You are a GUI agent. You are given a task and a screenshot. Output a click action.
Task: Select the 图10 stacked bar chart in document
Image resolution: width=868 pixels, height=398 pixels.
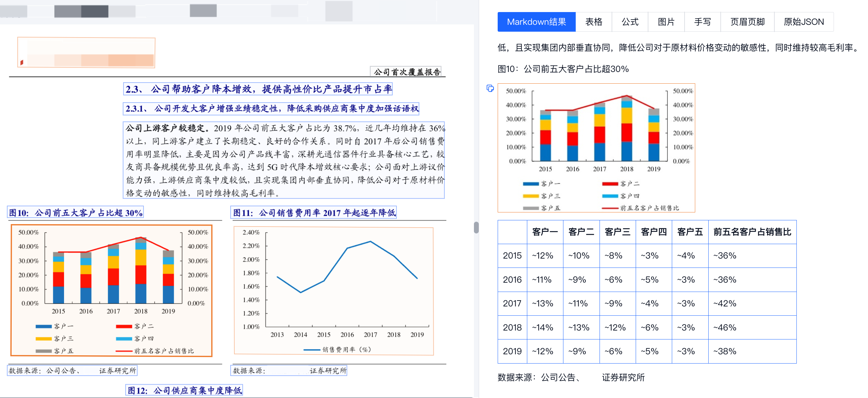(112, 290)
